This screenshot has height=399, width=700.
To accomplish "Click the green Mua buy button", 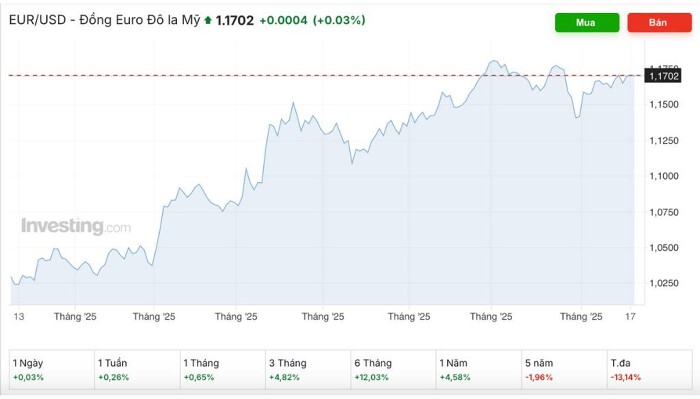I will click(587, 22).
